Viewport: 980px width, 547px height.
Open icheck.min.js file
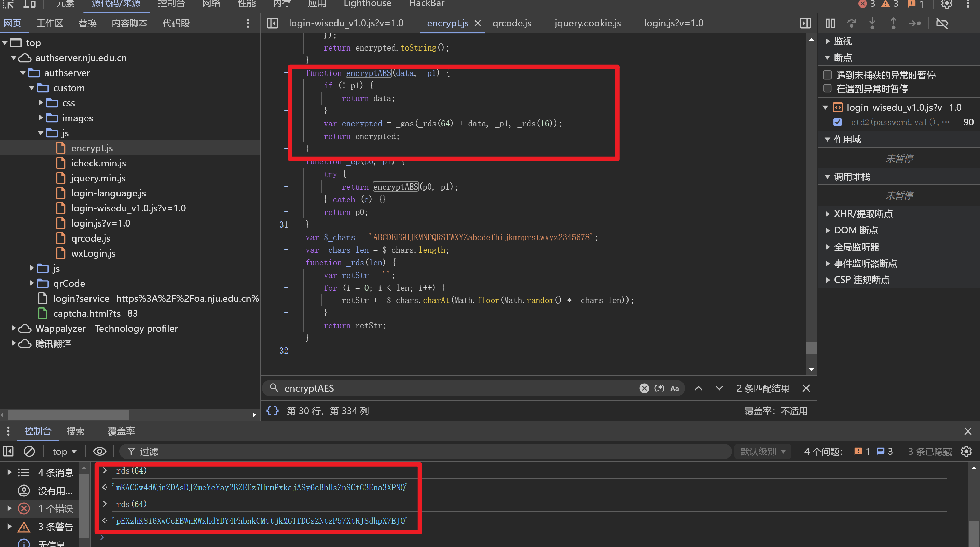coord(98,163)
